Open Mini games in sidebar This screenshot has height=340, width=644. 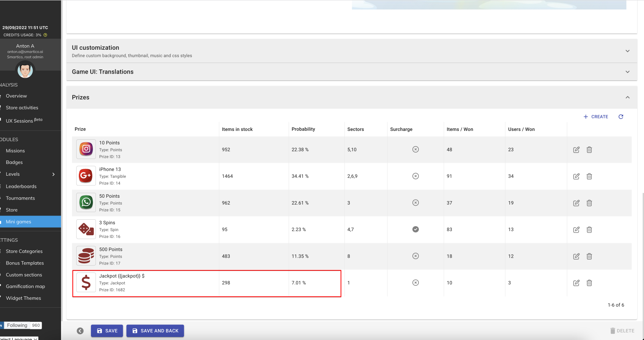[19, 222]
